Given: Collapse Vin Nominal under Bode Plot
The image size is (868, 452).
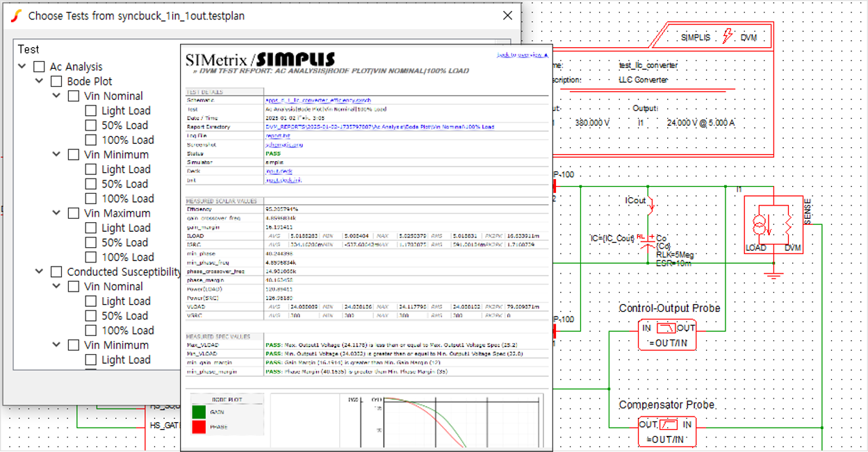Looking at the screenshot, I should [x=56, y=96].
